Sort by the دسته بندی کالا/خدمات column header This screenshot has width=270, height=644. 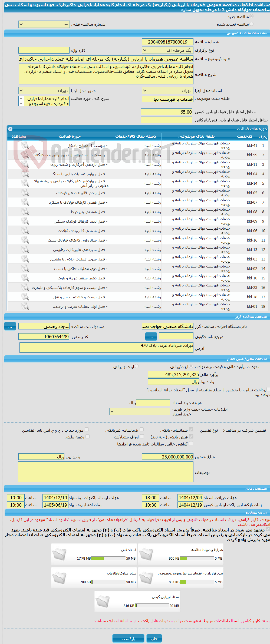(136, 136)
